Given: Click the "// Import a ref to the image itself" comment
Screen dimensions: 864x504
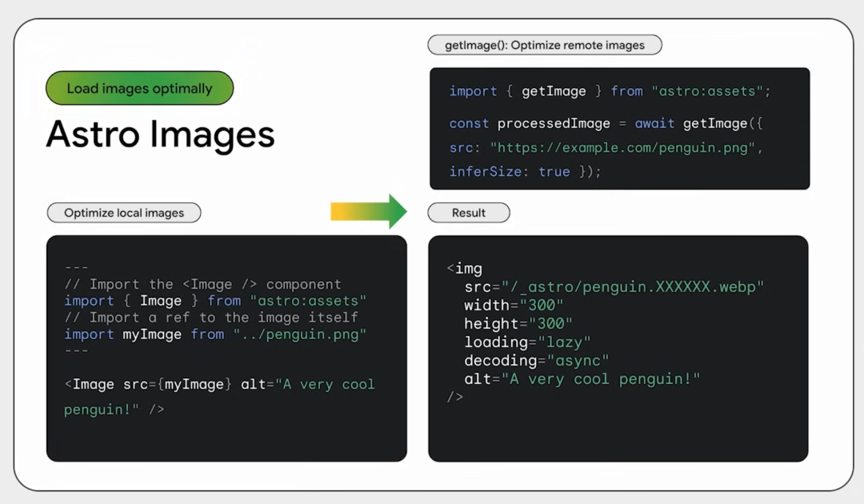Looking at the screenshot, I should coord(211,318).
